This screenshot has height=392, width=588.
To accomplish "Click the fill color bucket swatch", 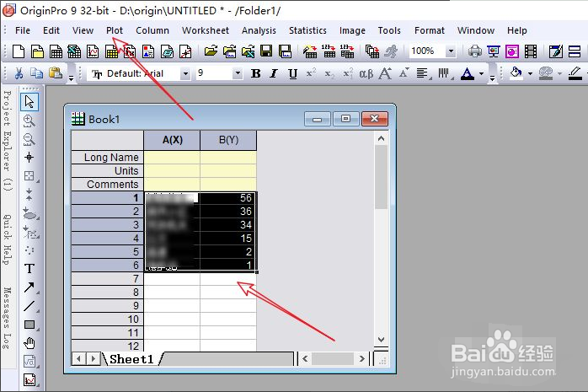I will coord(516,73).
